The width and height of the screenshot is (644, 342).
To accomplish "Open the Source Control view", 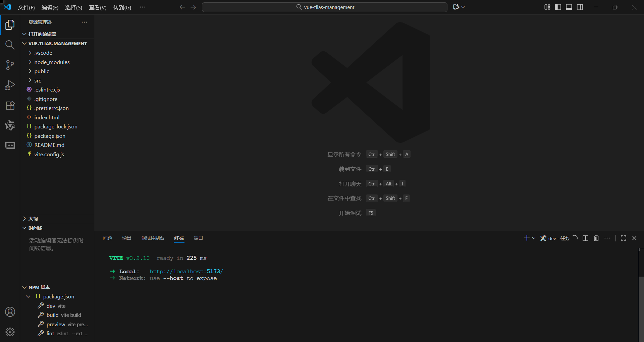I will [10, 65].
